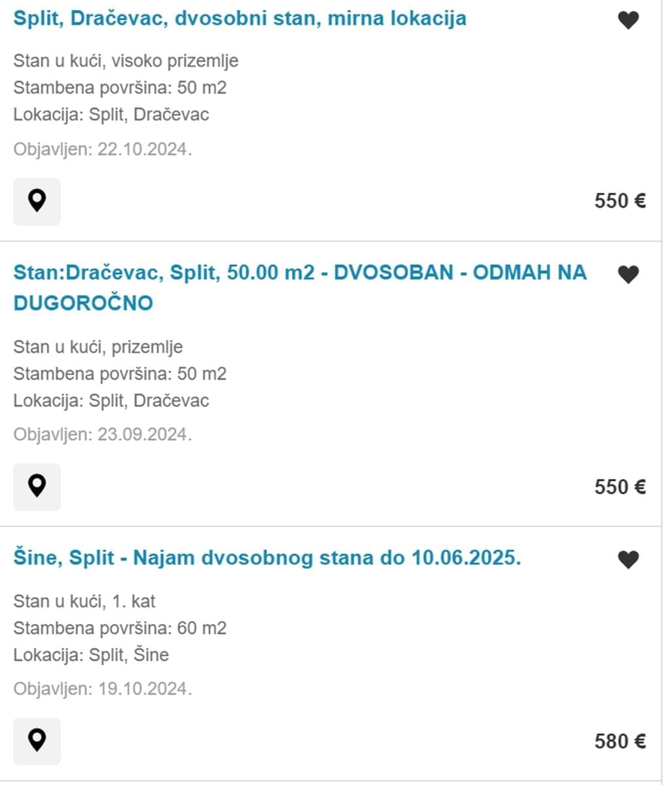Save the Šine, Split listing using heart
Viewport: 672px width, 785px height.
628,560
